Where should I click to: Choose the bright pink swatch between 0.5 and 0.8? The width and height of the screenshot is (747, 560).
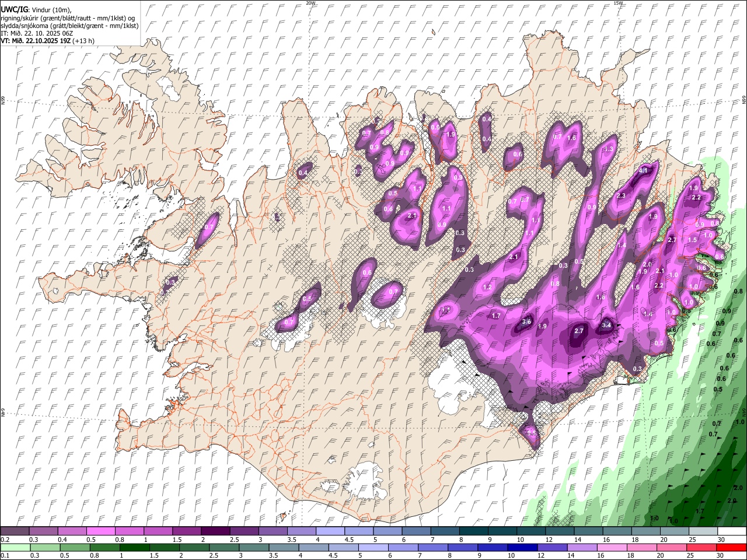click(x=100, y=531)
